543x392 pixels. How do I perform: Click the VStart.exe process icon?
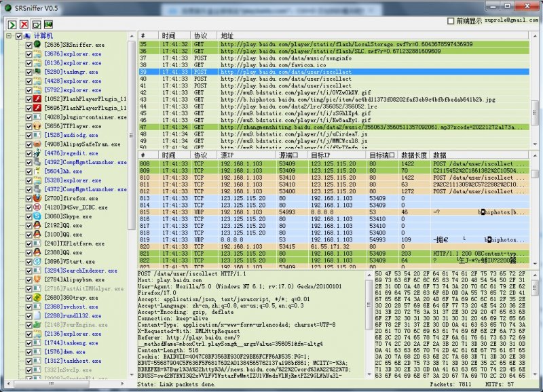coord(37,261)
